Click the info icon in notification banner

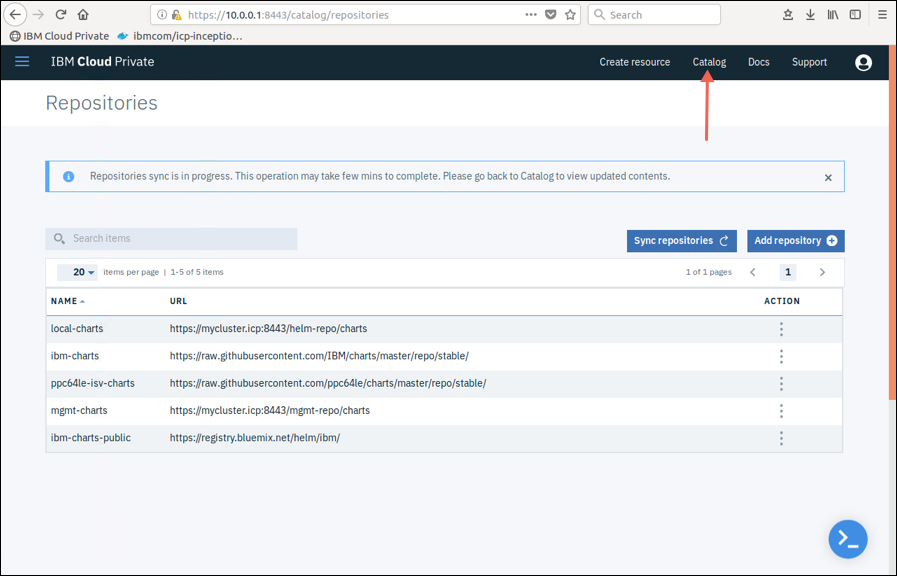pyautogui.click(x=69, y=176)
